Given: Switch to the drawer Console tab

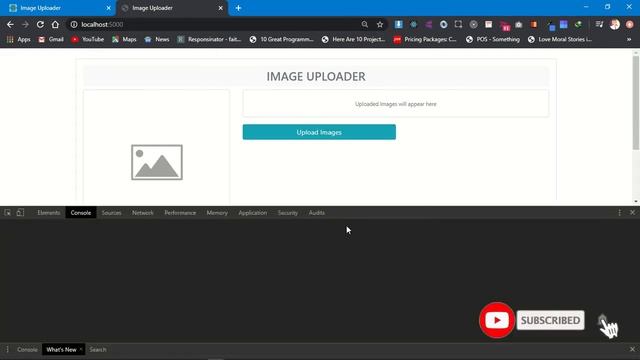Looking at the screenshot, I should [27, 349].
